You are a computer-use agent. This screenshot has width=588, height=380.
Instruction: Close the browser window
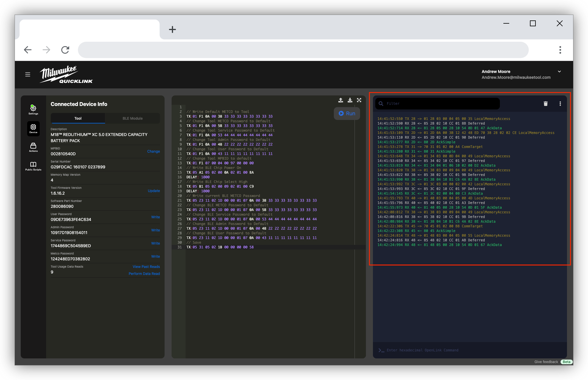coord(559,23)
